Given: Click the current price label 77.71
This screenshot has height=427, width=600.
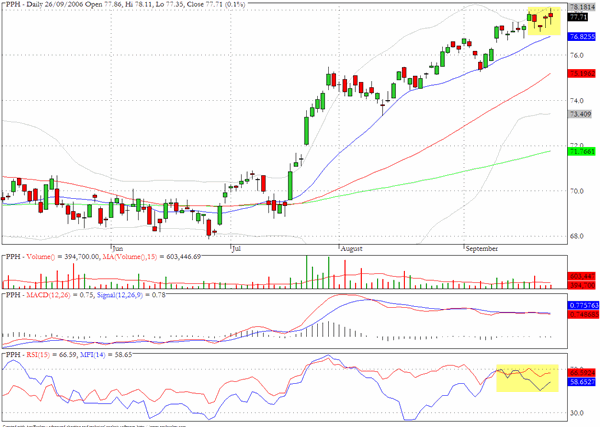Looking at the screenshot, I should click(x=578, y=17).
